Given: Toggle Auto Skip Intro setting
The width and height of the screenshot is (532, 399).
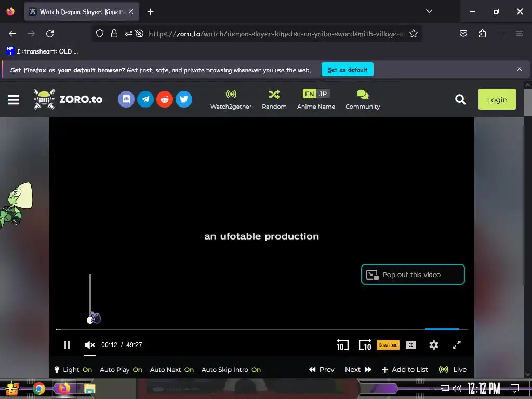Looking at the screenshot, I should click(231, 370).
